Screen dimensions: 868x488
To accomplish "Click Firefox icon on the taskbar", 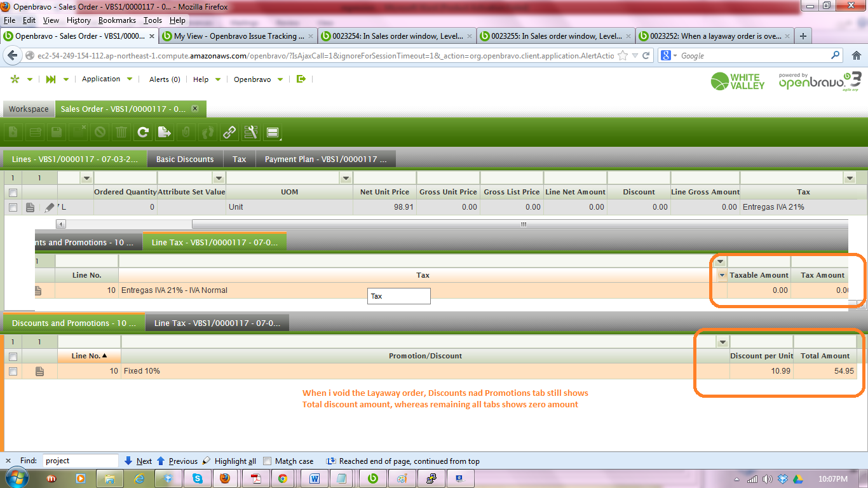I will point(225,478).
